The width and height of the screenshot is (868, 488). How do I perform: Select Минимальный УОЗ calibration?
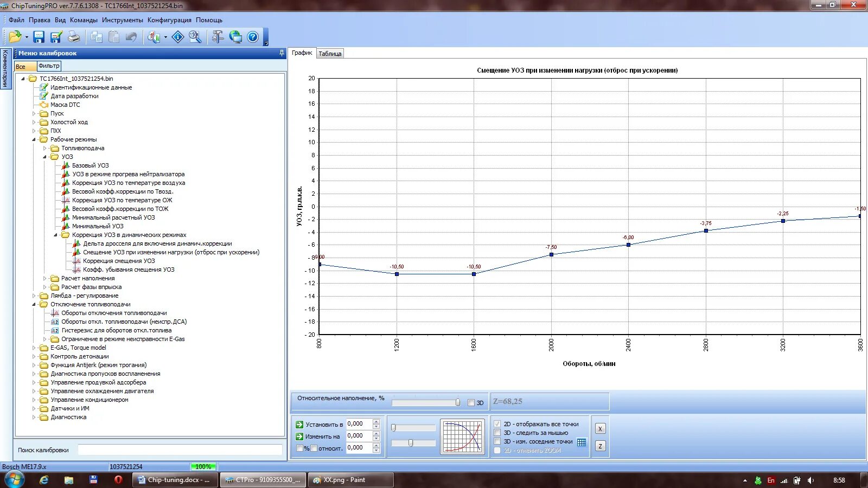[x=98, y=226]
